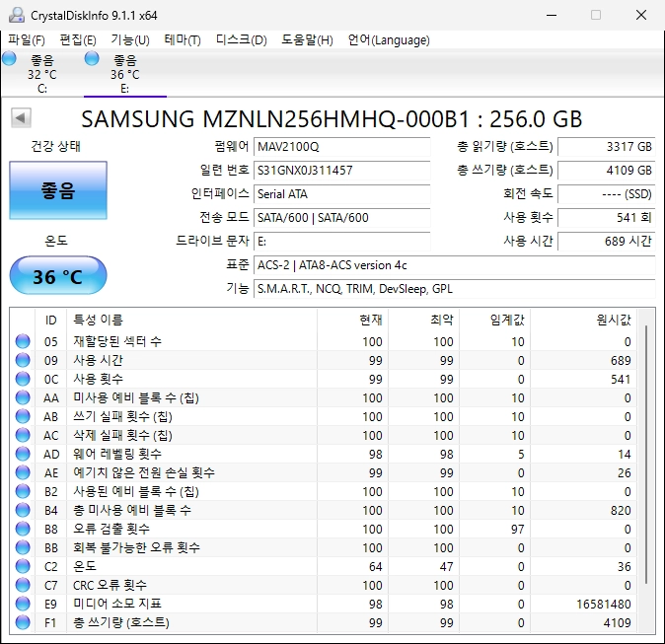Click status orb for attribute C2
This screenshot has width=665, height=644.
click(x=23, y=566)
